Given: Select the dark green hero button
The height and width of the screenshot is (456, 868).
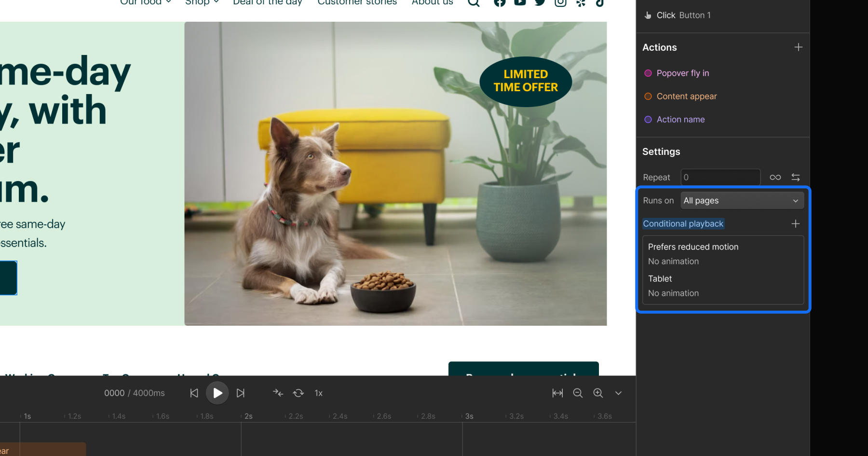Looking at the screenshot, I should (8, 278).
